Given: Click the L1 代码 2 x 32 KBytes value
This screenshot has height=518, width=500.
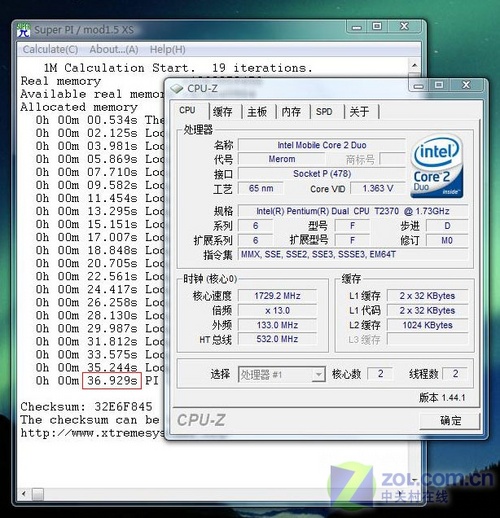Looking at the screenshot, I should tap(427, 311).
